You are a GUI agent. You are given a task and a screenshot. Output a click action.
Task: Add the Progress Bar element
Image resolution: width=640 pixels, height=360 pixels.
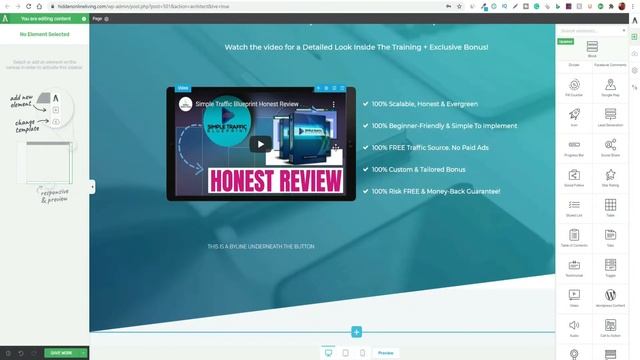tap(574, 148)
